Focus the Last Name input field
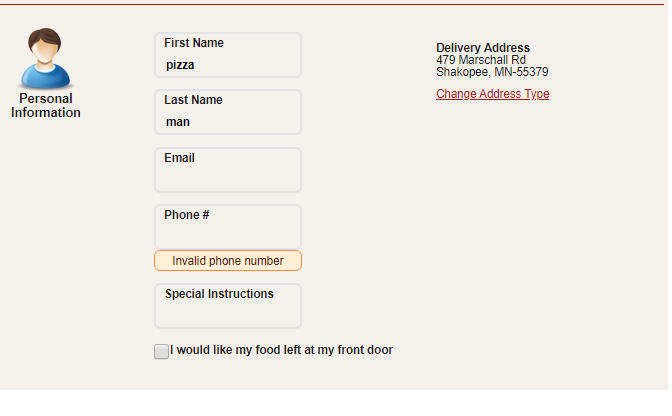672x416 pixels. (228, 112)
